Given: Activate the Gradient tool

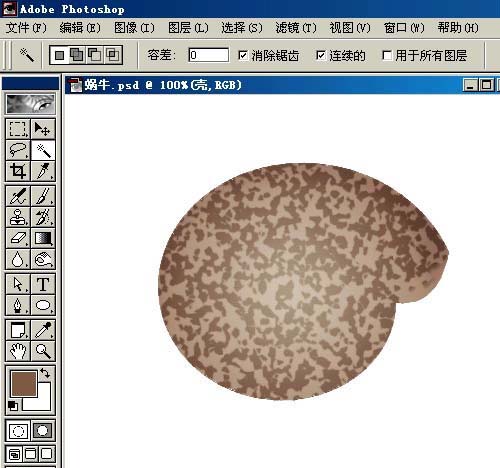Looking at the screenshot, I should [x=43, y=238].
